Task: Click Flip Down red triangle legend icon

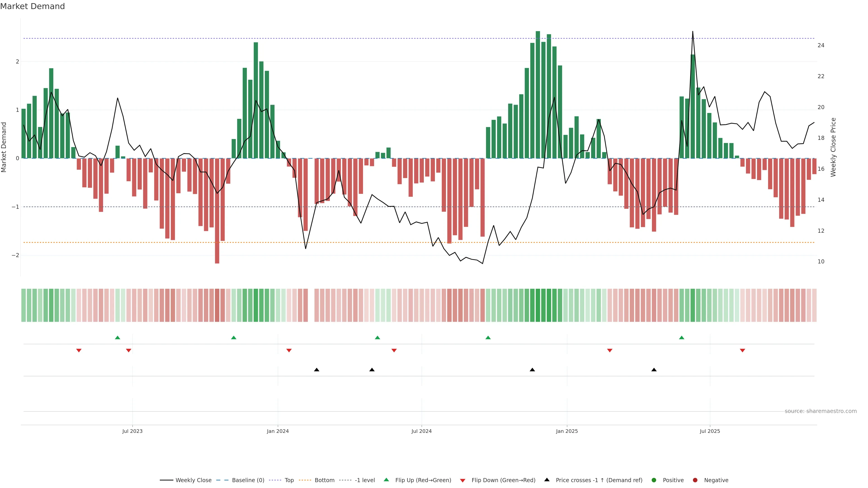Action: (463, 481)
